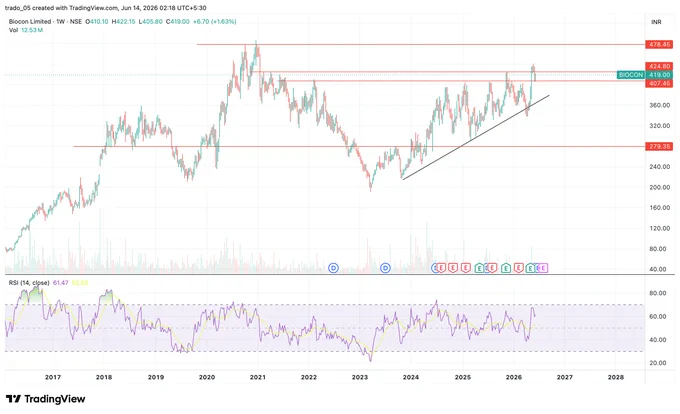The height and width of the screenshot is (414, 680).
Task: Open the green earnings marker in spring 2025
Action: (x=479, y=268)
